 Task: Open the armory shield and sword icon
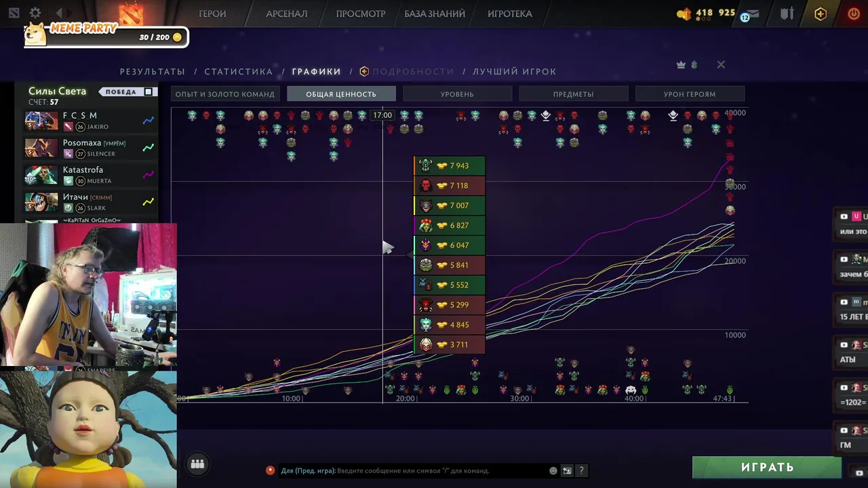(x=787, y=14)
